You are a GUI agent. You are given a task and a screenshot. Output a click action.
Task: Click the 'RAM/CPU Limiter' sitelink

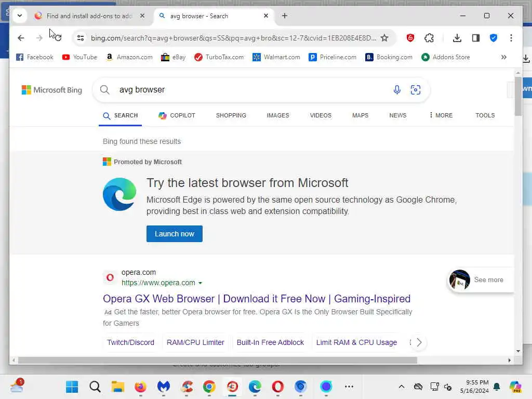(x=195, y=342)
